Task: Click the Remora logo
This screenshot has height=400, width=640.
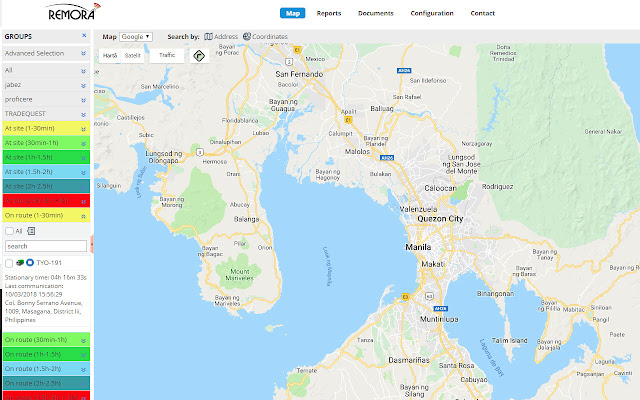Action: pyautogui.click(x=73, y=12)
